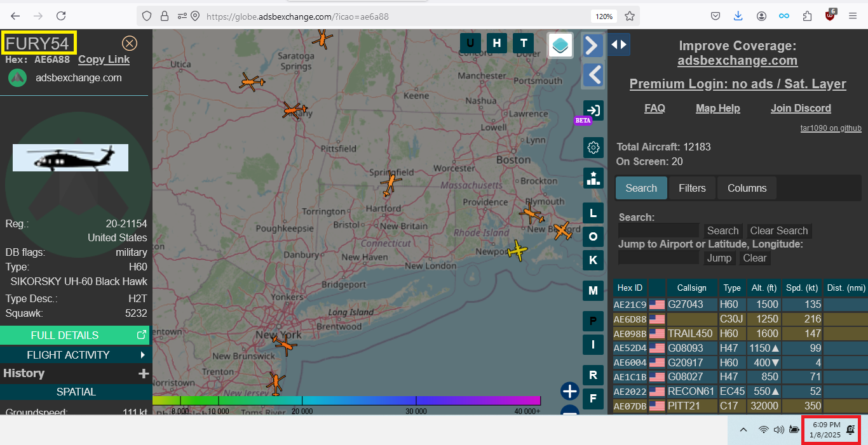Click the UH-60 Black Hawk silhouette thumbnail
The image size is (868, 445).
(x=71, y=157)
